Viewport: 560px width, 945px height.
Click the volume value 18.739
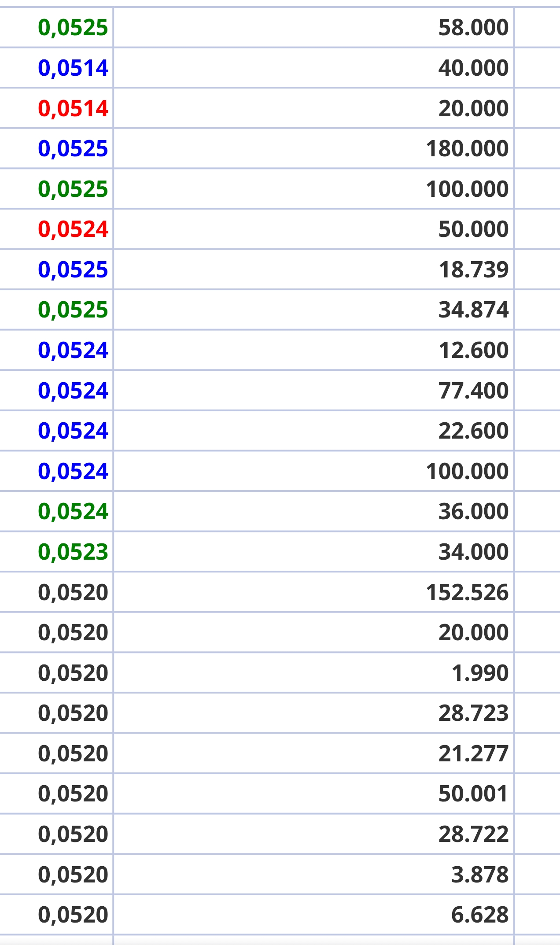point(473,270)
